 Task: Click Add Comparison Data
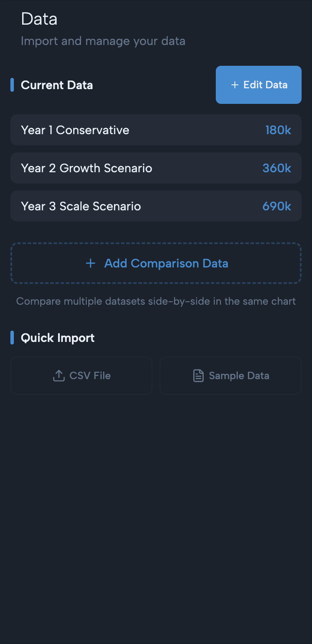(x=156, y=263)
